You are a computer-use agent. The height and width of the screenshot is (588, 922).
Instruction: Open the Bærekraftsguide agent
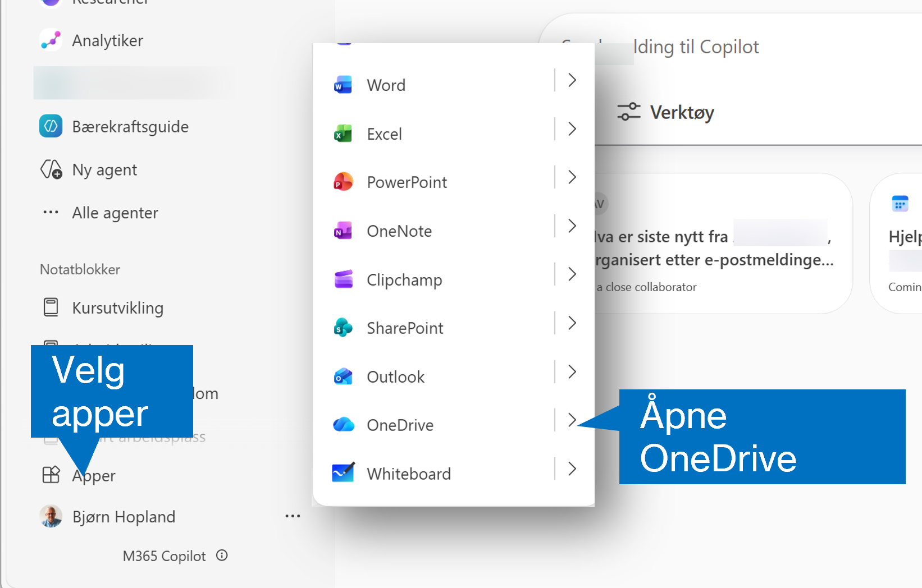[x=130, y=127]
